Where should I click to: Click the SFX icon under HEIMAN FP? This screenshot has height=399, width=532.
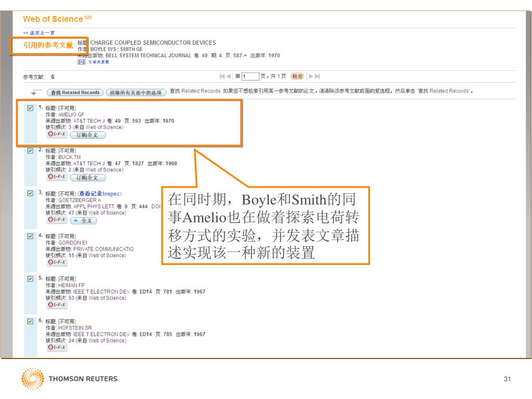pyautogui.click(x=57, y=305)
